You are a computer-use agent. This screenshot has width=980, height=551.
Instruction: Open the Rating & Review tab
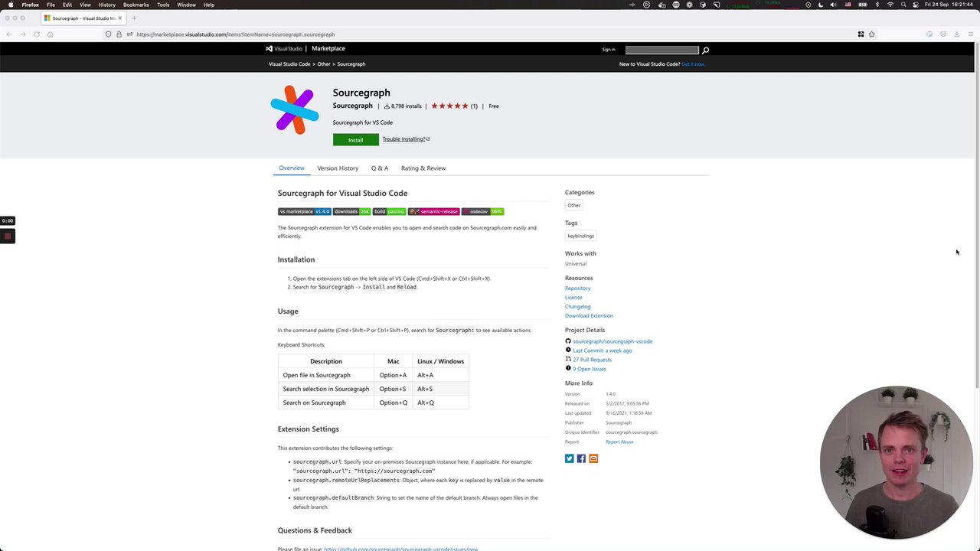[423, 168]
